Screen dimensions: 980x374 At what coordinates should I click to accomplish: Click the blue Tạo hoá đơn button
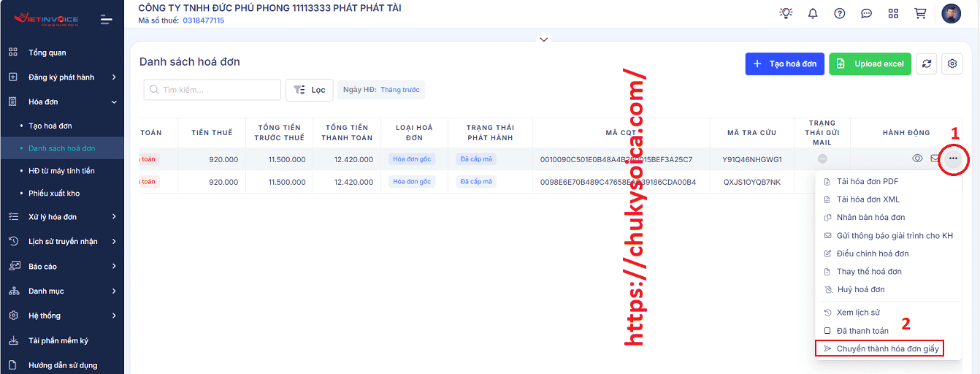(x=785, y=64)
